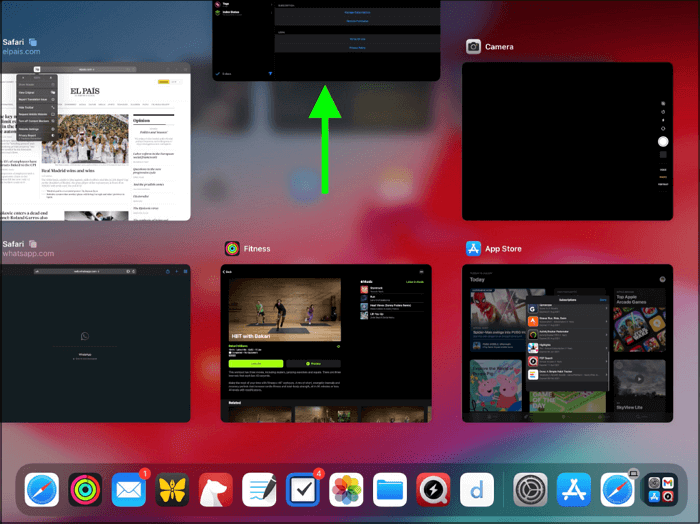700x524 pixels.
Task: Open the recent apps folder in dock
Action: coord(661,490)
